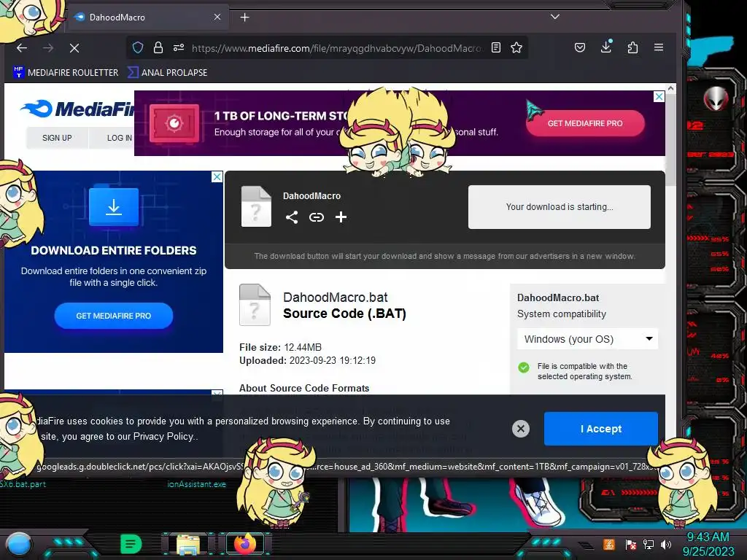Click 'System compatibility' label

562,314
